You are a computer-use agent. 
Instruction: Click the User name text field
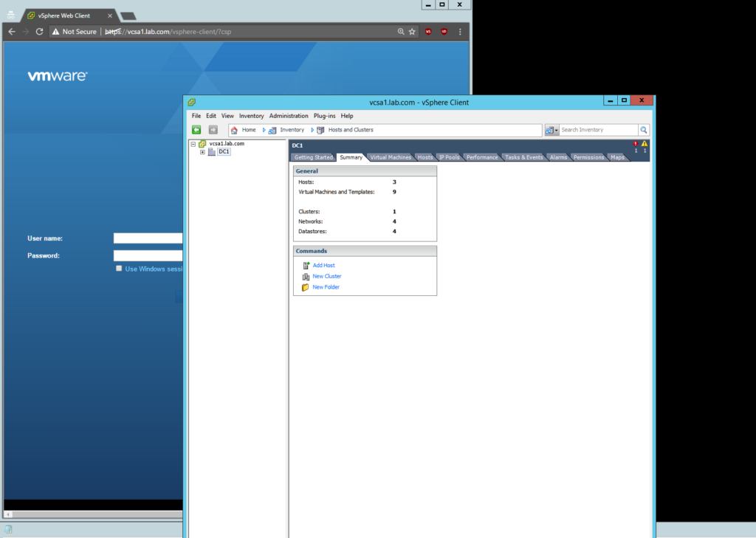(x=148, y=238)
